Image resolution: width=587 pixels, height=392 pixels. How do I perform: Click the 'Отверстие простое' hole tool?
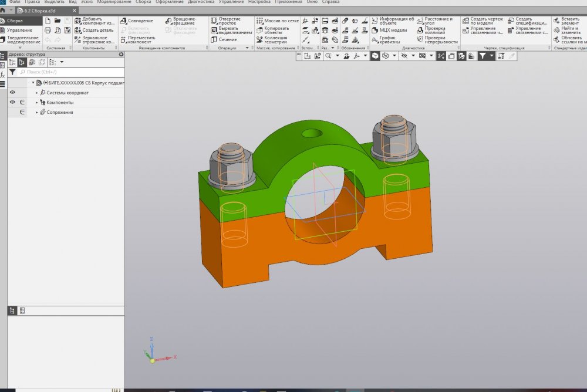tap(214, 21)
